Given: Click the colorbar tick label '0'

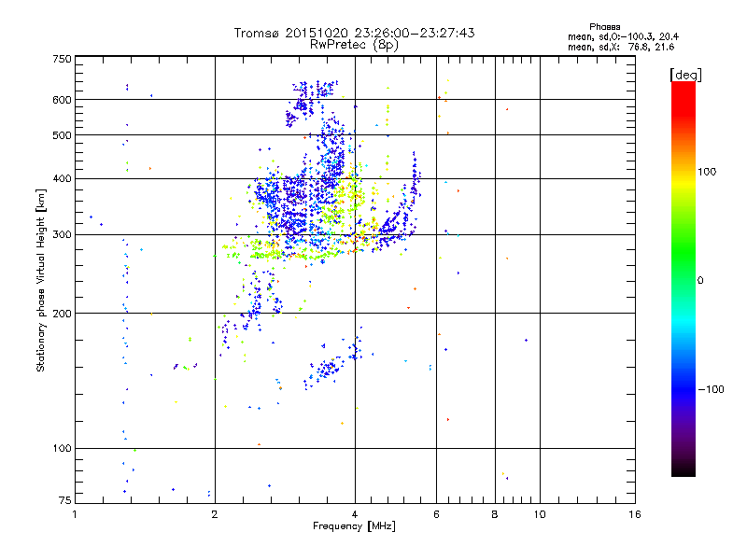Looking at the screenshot, I should tap(700, 281).
